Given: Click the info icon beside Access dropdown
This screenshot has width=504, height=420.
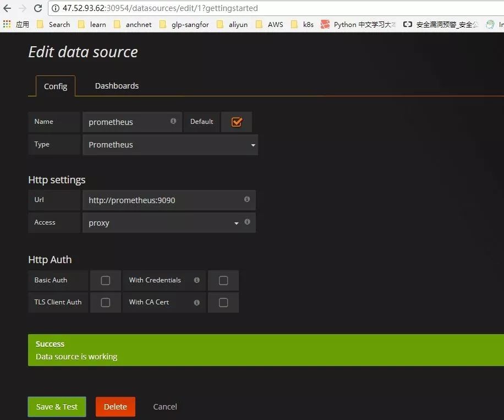Looking at the screenshot, I should coord(247,222).
